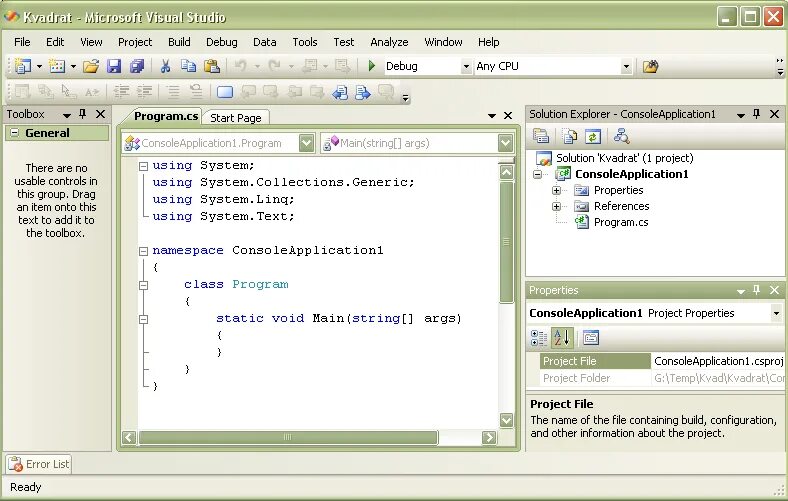Click the Find in Files folder icon
Viewport: 788px width, 501px height.
click(650, 66)
